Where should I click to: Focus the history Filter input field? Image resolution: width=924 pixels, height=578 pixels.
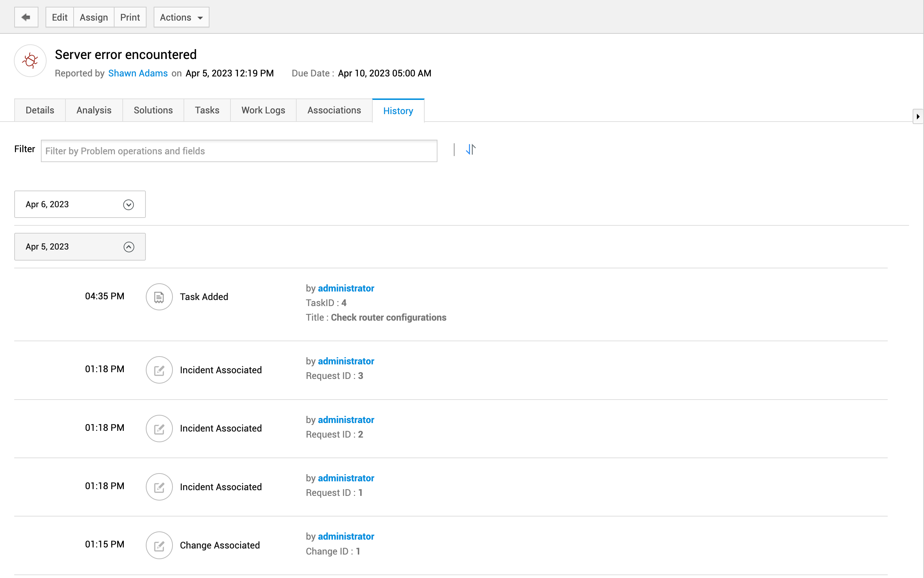pos(239,151)
